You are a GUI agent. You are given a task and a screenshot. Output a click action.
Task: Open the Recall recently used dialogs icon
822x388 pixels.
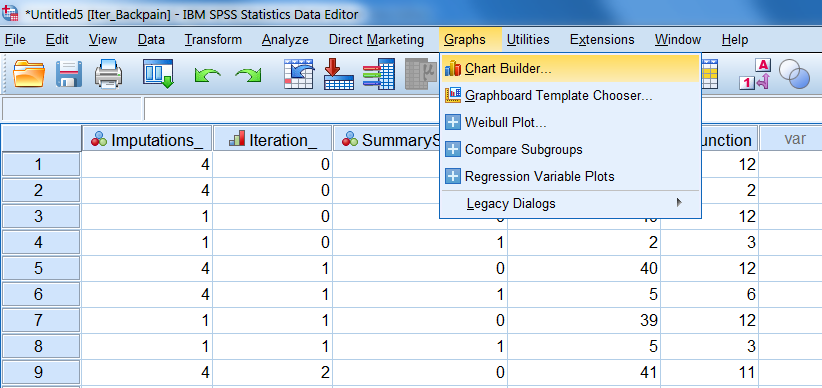pos(158,73)
